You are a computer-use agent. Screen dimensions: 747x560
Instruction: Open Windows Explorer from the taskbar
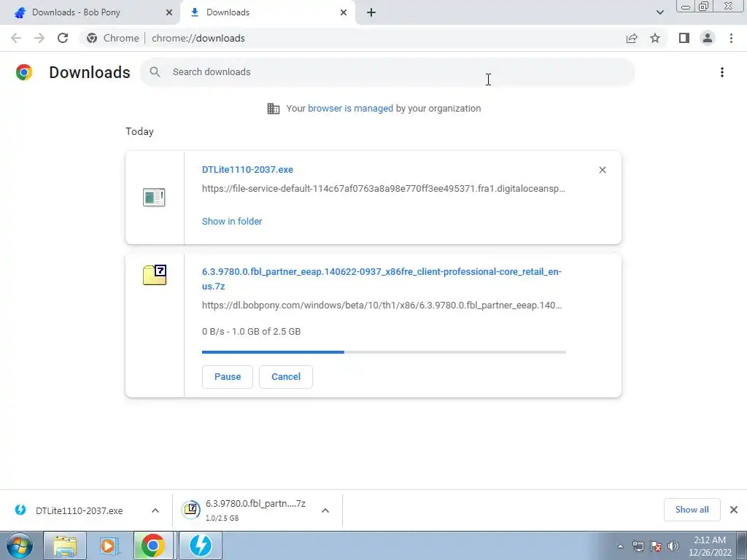[x=65, y=545]
